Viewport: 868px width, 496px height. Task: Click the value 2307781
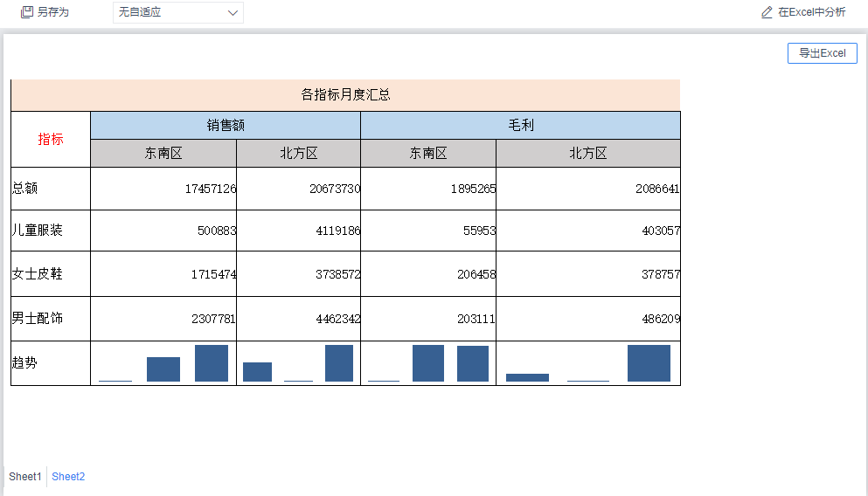[x=213, y=319]
